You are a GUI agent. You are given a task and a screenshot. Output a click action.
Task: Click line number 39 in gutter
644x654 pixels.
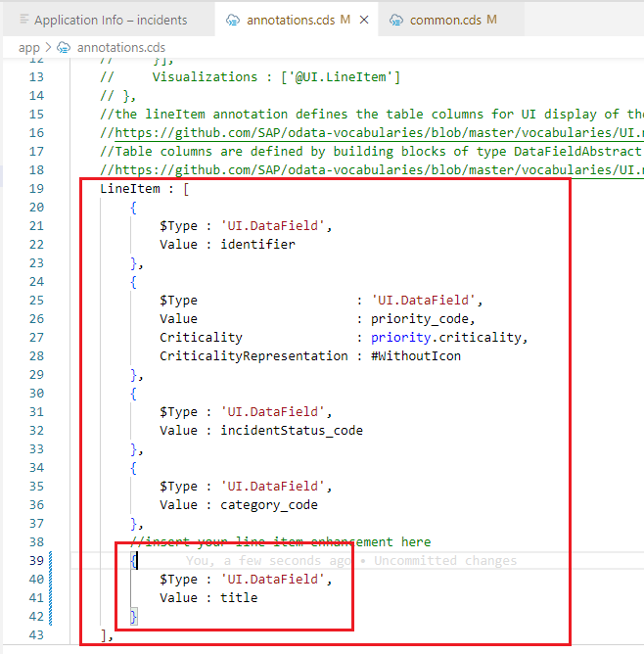(36, 561)
